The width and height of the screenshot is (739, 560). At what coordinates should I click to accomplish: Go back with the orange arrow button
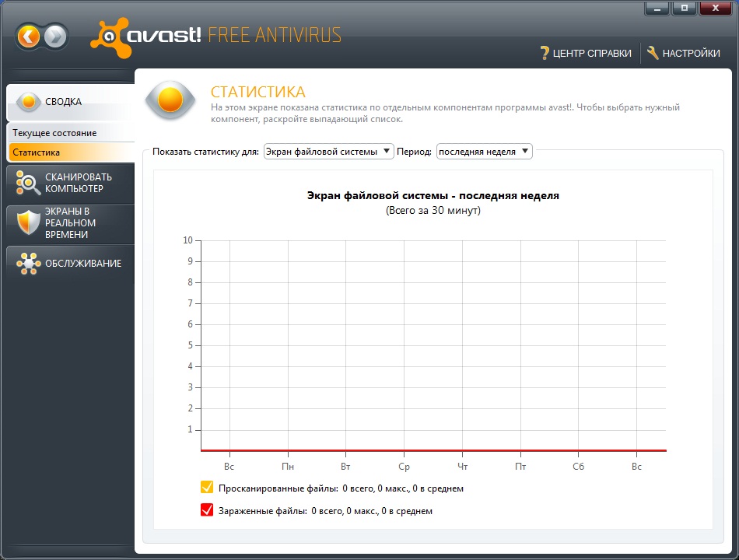tap(29, 37)
